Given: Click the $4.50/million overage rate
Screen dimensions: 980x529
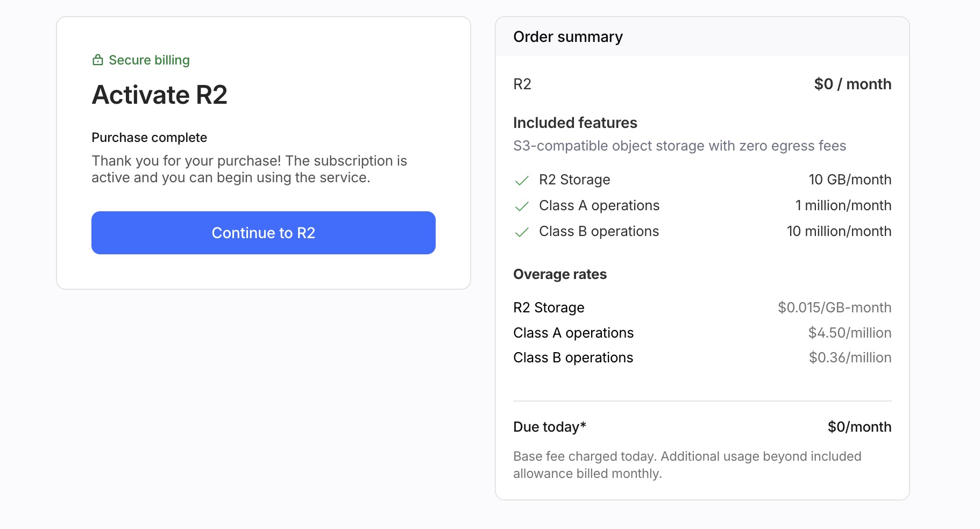Looking at the screenshot, I should 850,333.
